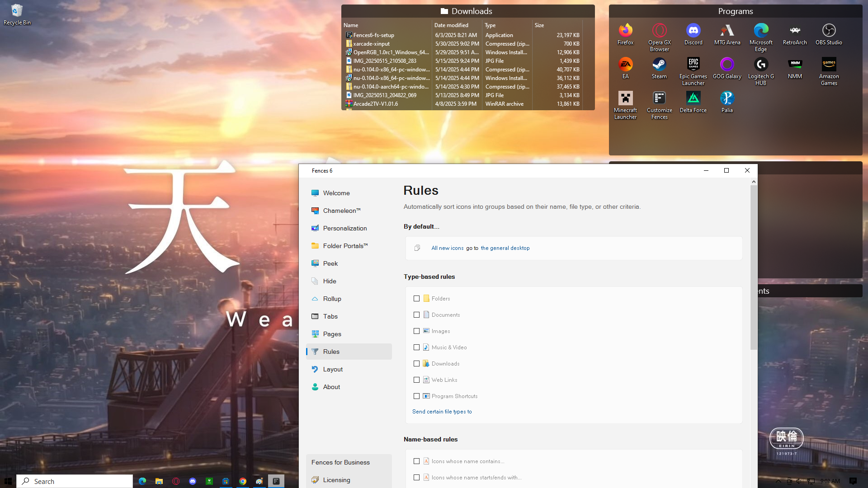Open the Personalization section in sidebar
This screenshot has width=868, height=488.
[349, 228]
